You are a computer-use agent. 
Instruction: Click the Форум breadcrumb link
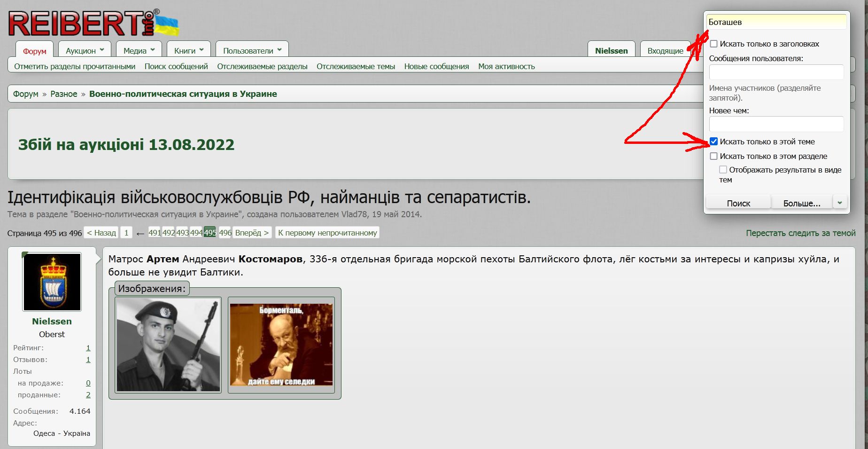point(26,94)
